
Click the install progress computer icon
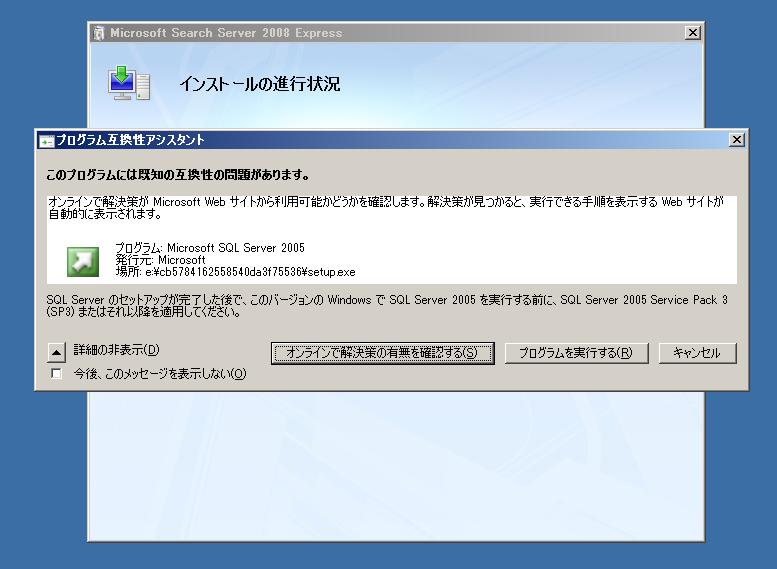[129, 83]
